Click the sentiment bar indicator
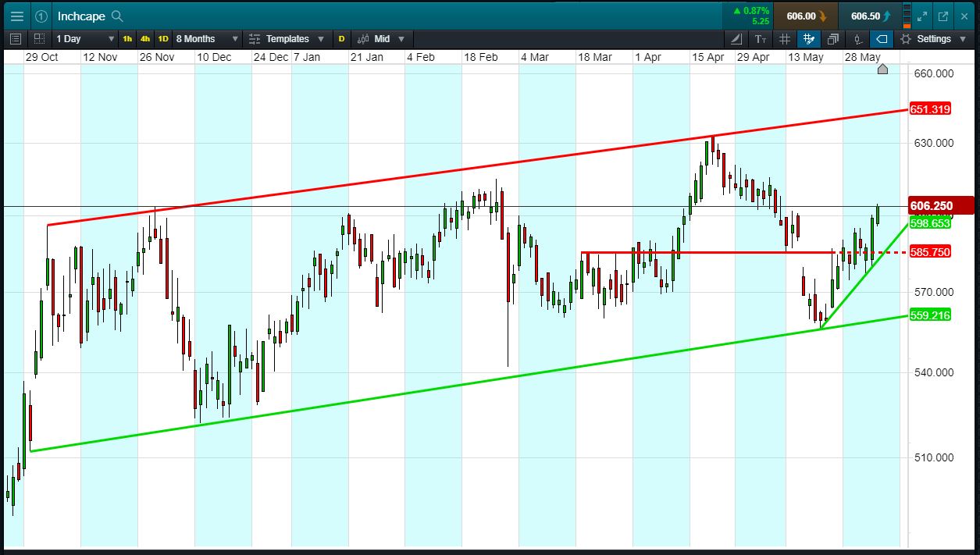 (907, 16)
